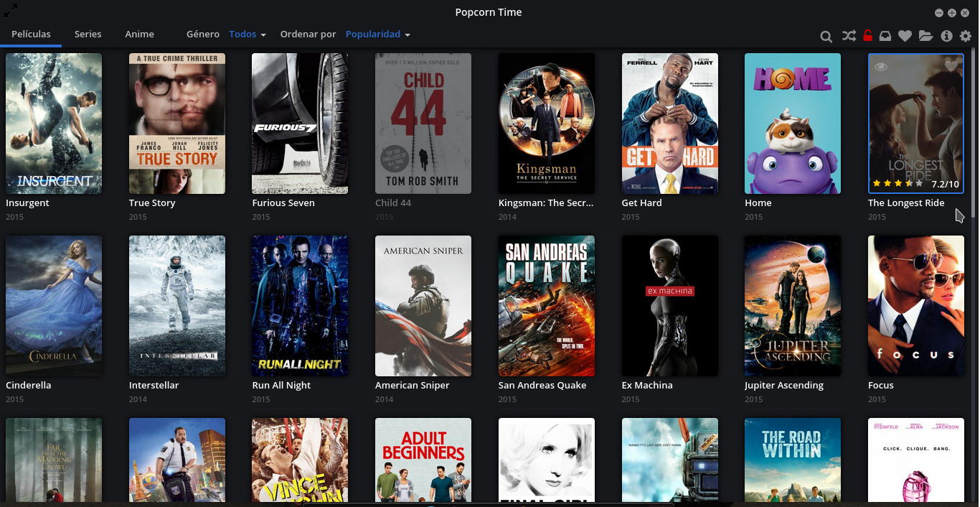
Task: Open the folder icon in toolbar
Action: (x=925, y=35)
